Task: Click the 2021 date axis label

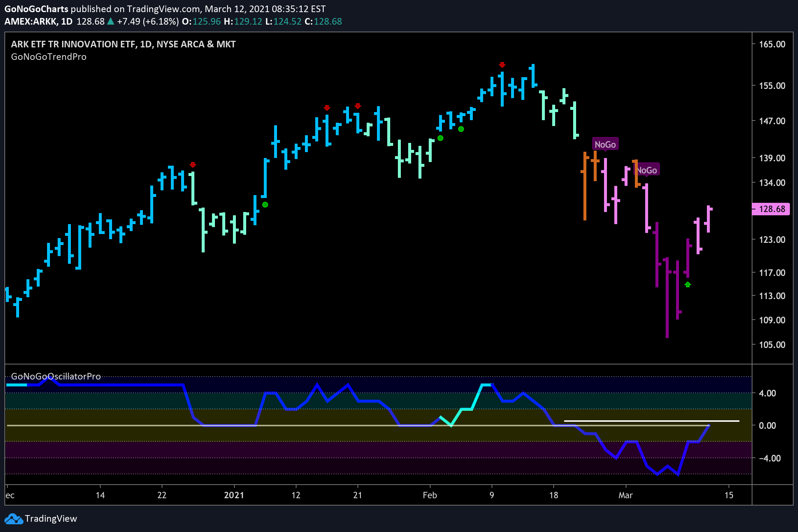Action: tap(234, 495)
